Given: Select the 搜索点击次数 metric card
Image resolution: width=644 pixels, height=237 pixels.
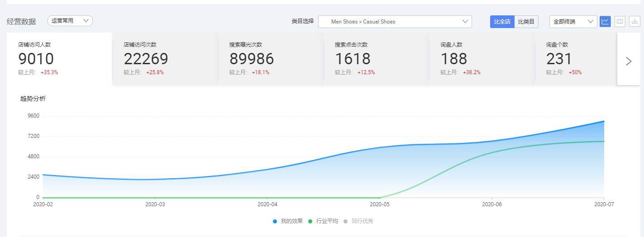Looking at the screenshot, I should tap(376, 59).
